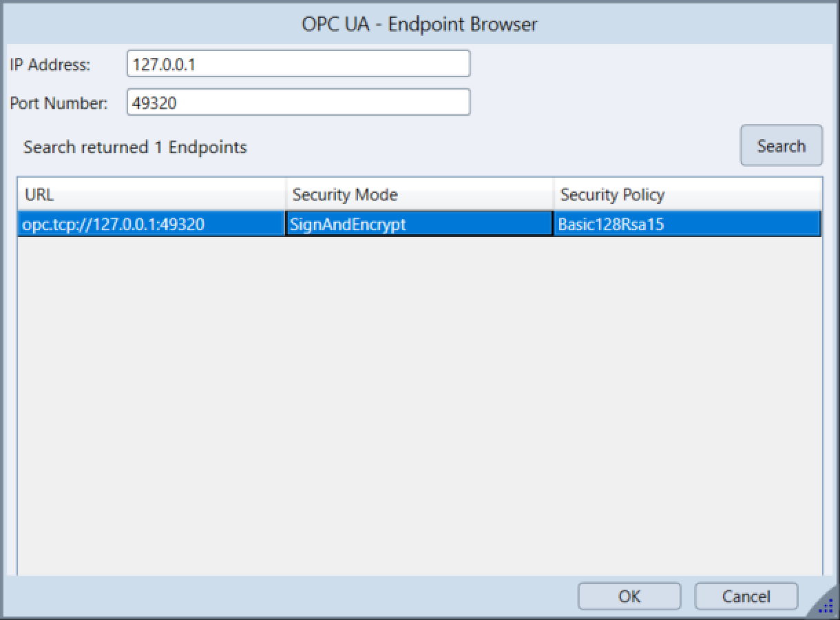Click the resize grip in dialog corner
The width and height of the screenshot is (840, 620).
tap(826, 606)
